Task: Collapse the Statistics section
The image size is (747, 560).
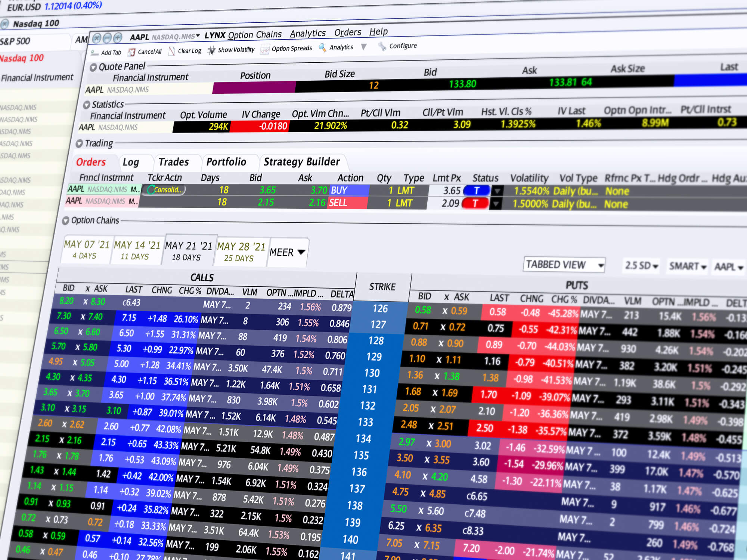Action: point(87,105)
